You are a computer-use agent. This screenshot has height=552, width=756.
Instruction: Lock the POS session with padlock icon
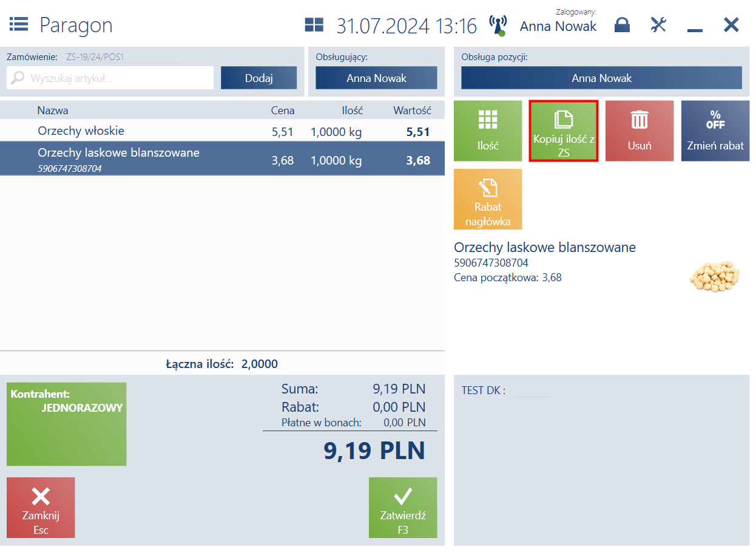click(x=622, y=25)
